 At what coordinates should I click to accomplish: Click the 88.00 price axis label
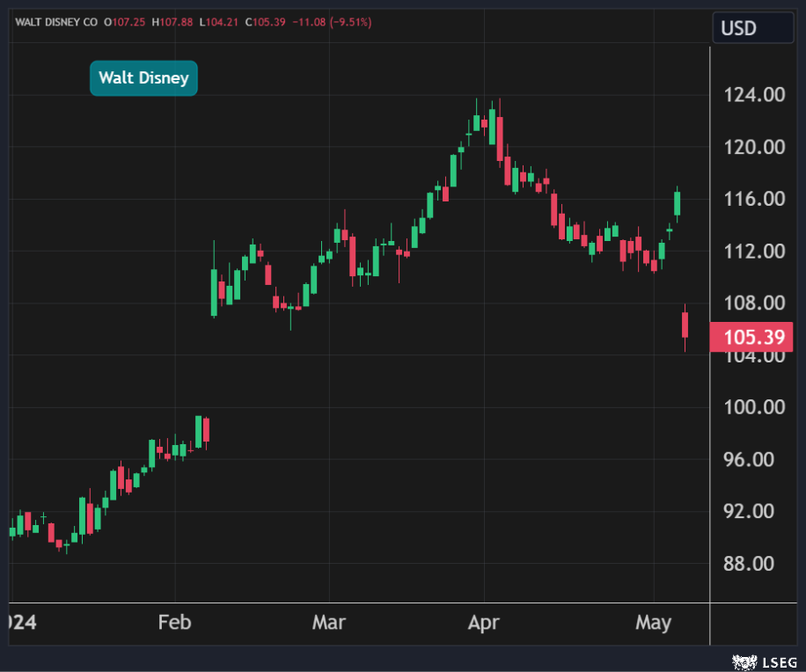coord(754,564)
